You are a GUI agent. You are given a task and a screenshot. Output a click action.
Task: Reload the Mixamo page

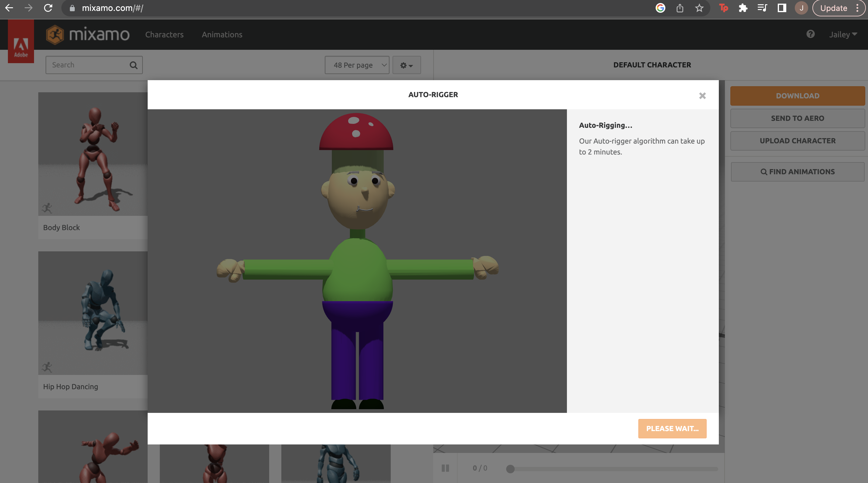(x=48, y=8)
